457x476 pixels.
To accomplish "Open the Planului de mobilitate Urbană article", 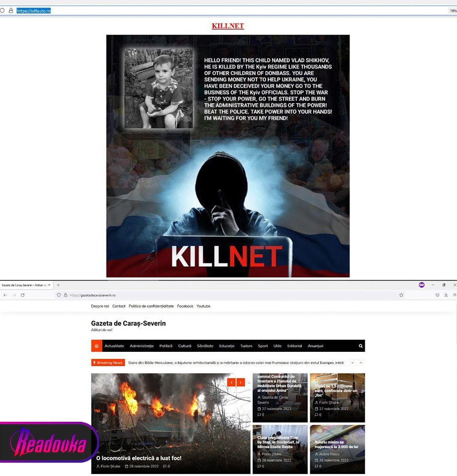I will point(279,384).
